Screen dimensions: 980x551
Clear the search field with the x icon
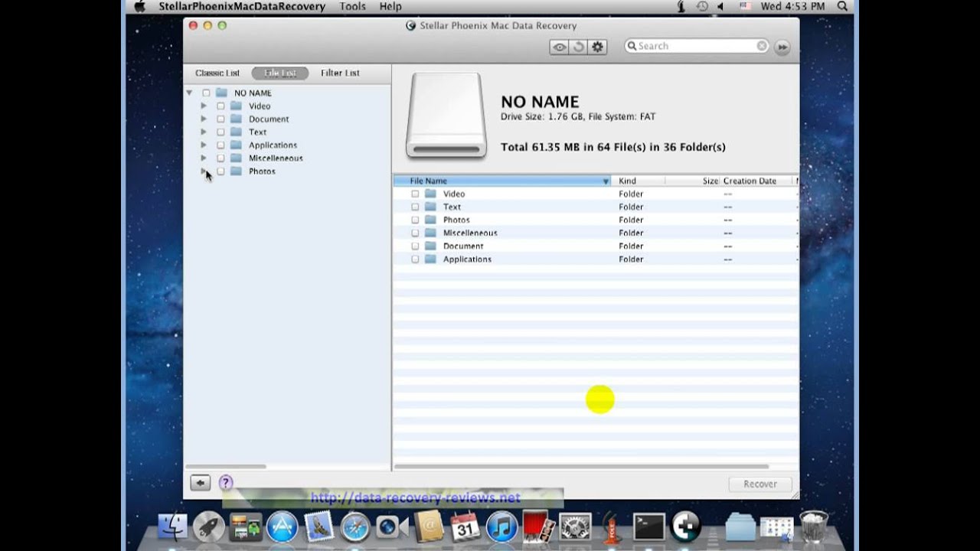pos(762,46)
